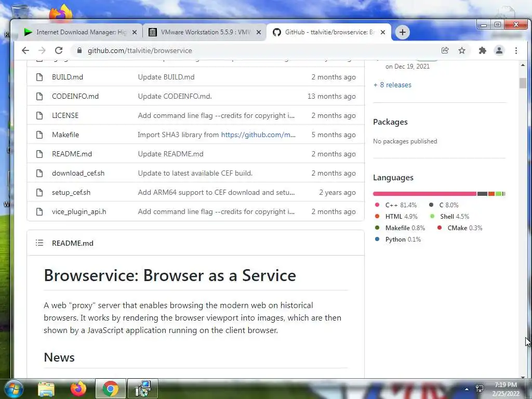Click the orange HTML segment of the language bar
This screenshot has width=532, height=399.
point(491,194)
